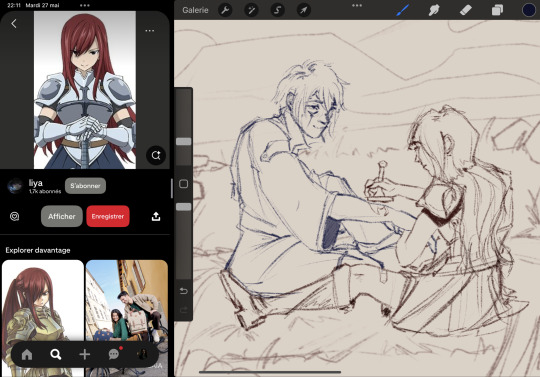Open the Pinterest search tab
This screenshot has height=377, width=540.
(55, 354)
